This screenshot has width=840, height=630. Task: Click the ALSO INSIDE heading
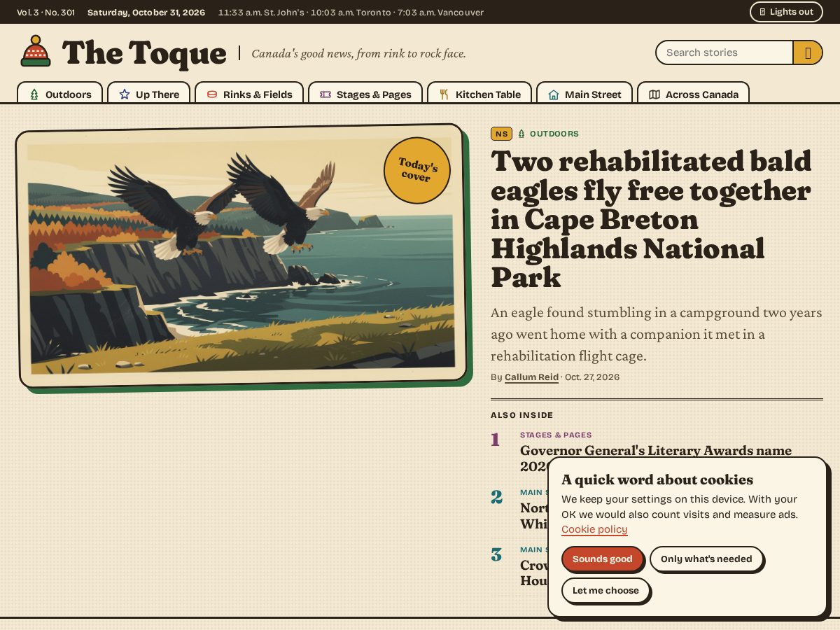point(522,415)
